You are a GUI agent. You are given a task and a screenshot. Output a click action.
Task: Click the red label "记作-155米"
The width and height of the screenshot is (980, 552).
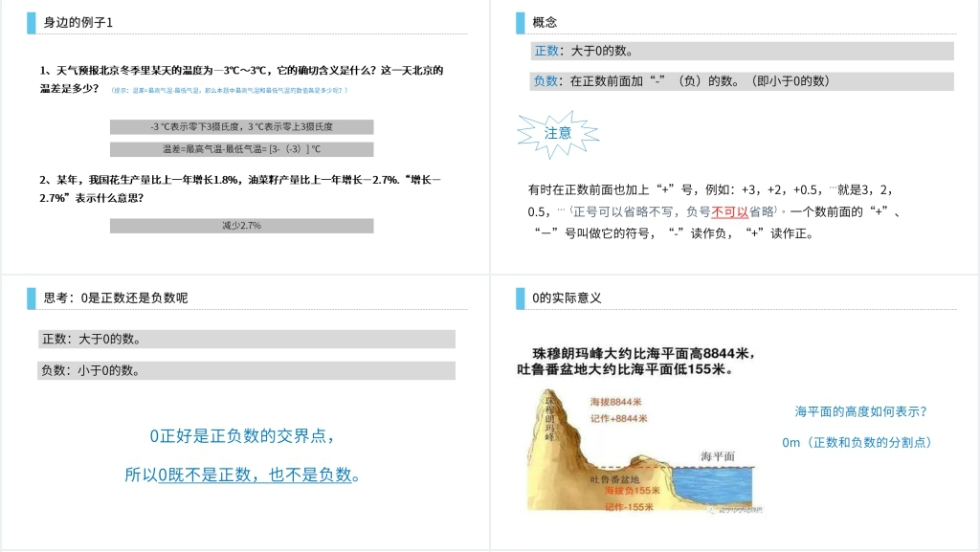point(629,507)
